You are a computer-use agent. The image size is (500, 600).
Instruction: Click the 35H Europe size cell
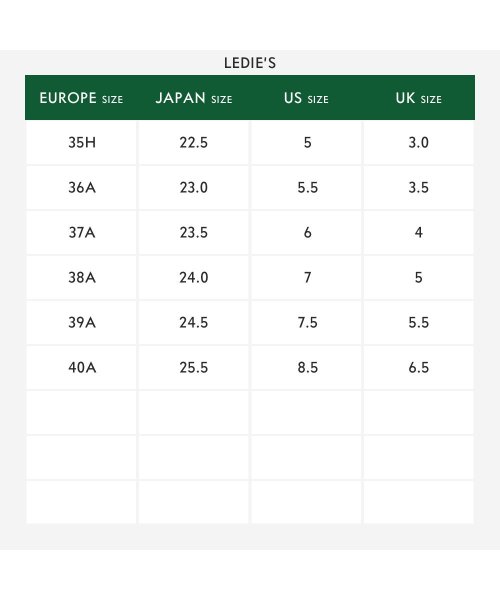(x=81, y=143)
